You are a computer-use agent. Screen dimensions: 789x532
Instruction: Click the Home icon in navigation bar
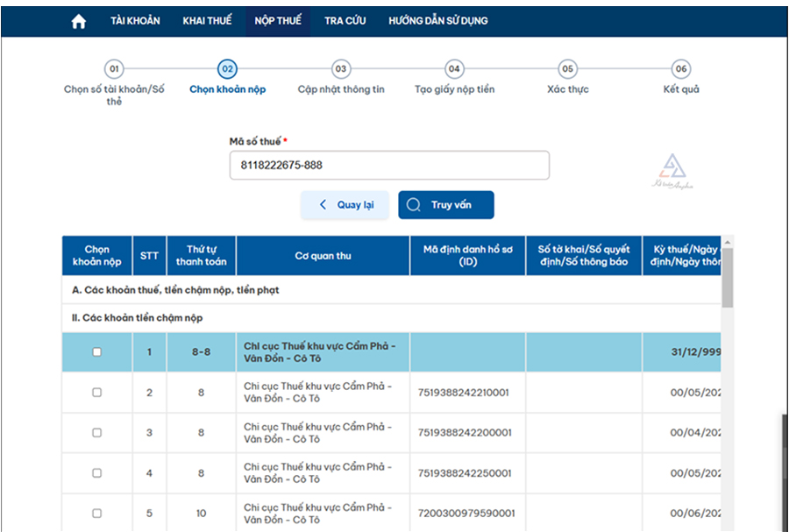coord(79,21)
